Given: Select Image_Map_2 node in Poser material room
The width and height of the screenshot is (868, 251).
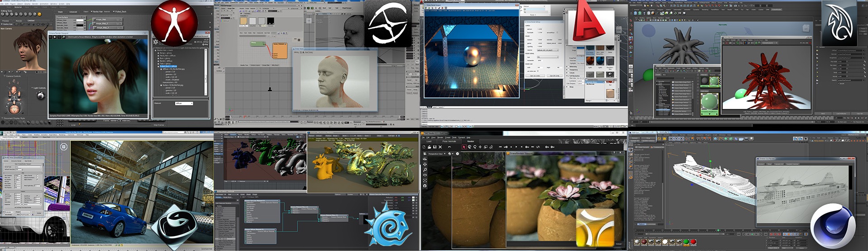Looking at the screenshot, I should tap(107, 24).
